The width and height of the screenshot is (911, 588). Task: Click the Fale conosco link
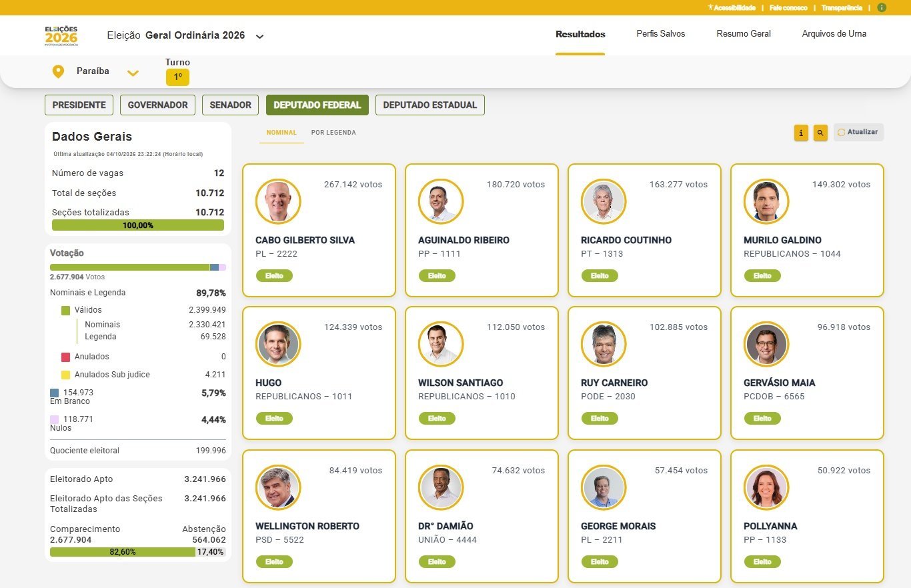[788, 8]
